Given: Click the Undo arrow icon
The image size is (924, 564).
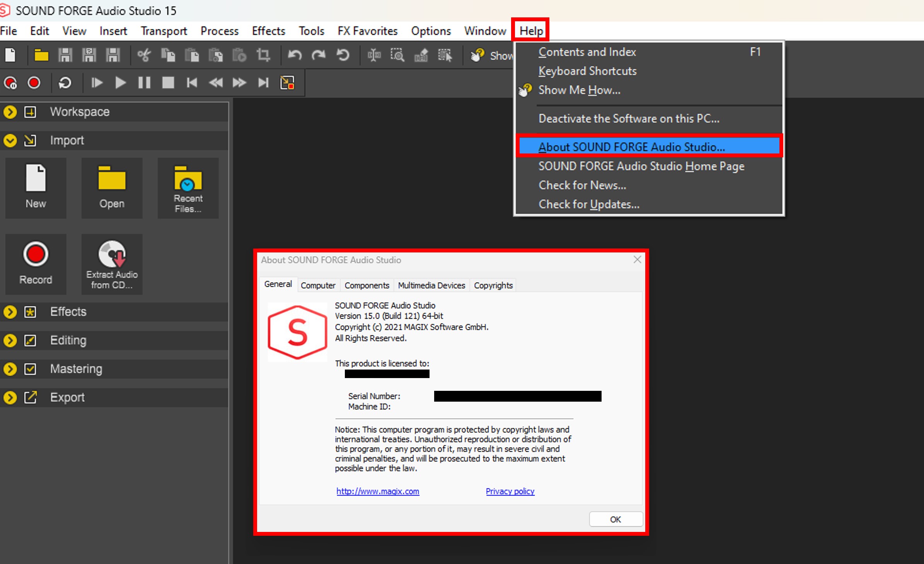Looking at the screenshot, I should pos(295,55).
